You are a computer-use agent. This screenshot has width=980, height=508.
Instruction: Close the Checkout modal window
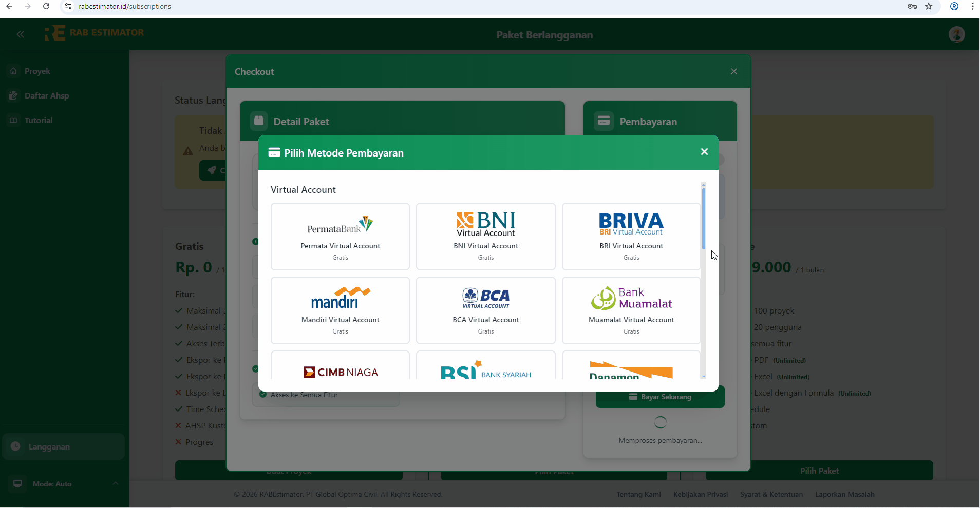point(734,71)
